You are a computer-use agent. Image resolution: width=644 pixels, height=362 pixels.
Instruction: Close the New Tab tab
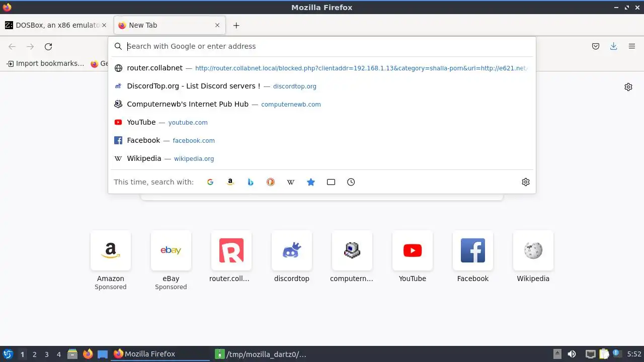[x=217, y=25]
